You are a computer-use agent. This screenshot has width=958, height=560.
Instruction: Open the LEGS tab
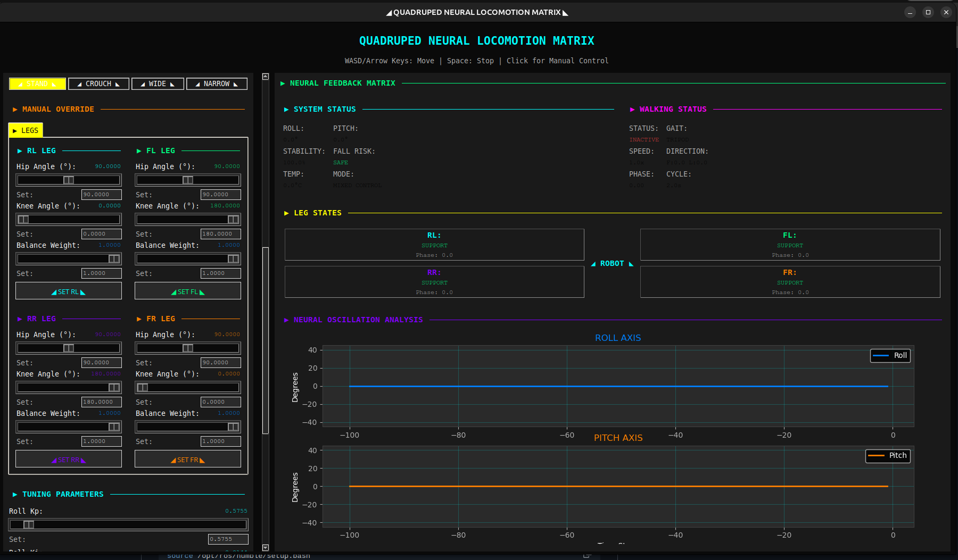pos(26,130)
